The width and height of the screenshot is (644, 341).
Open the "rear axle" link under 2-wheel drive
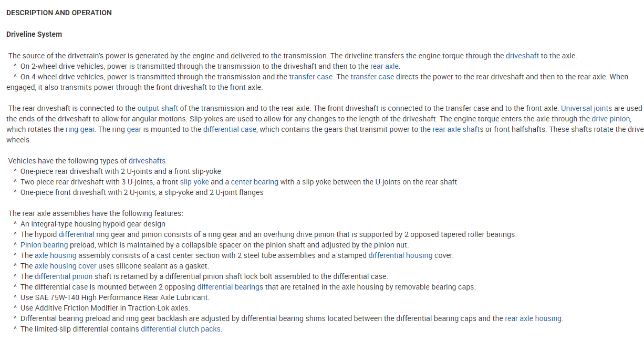pyautogui.click(x=385, y=66)
